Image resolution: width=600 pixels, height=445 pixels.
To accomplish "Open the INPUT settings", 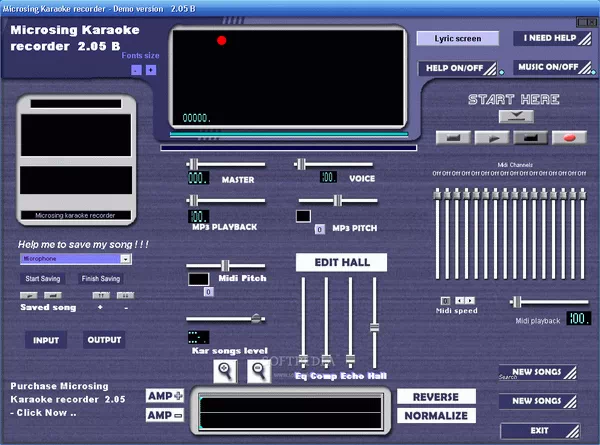I will [x=46, y=340].
